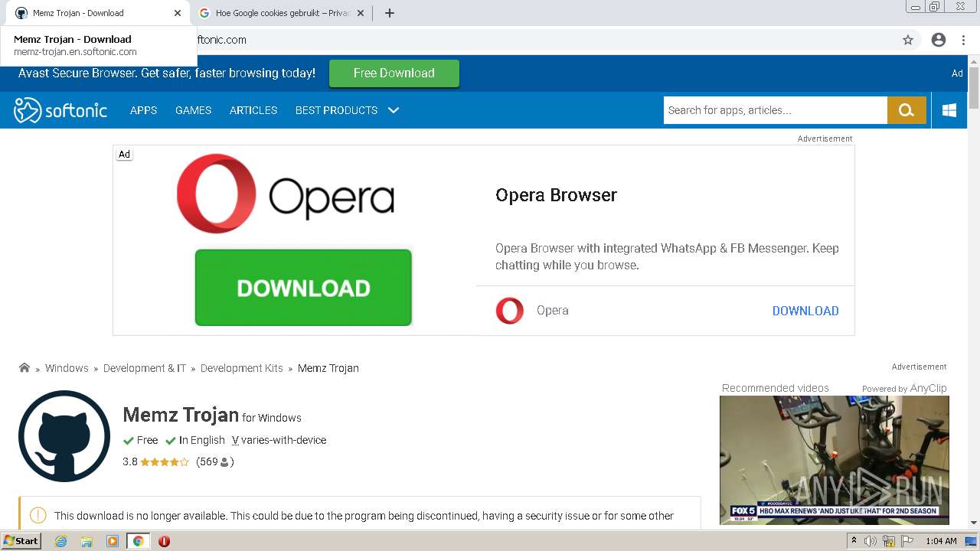Click the network tray icon
This screenshot has width=980, height=551.
[888, 541]
